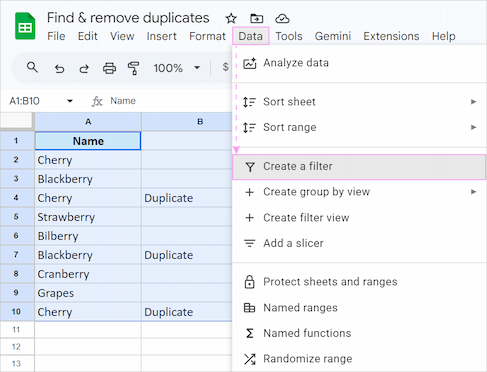This screenshot has height=372, width=487.
Task: Open the File menu
Action: [x=56, y=36]
